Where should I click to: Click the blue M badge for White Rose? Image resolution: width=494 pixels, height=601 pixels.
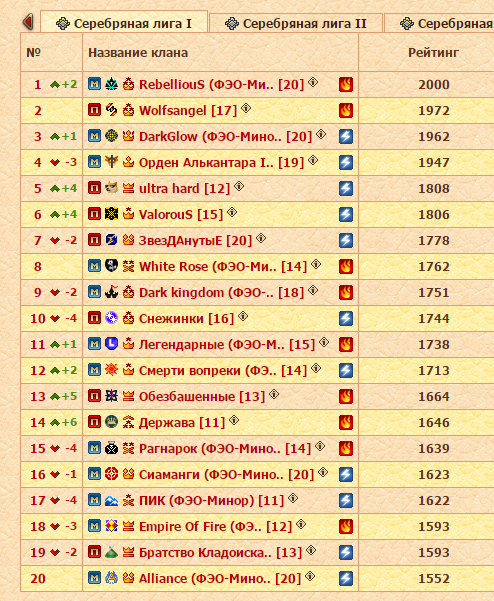[94, 266]
